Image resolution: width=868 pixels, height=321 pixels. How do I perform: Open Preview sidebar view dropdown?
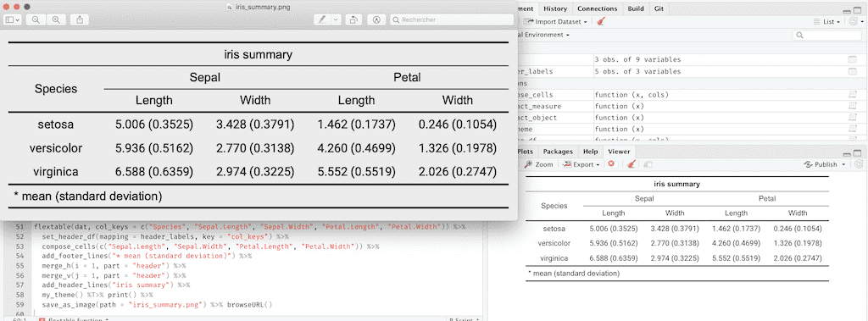[13, 19]
